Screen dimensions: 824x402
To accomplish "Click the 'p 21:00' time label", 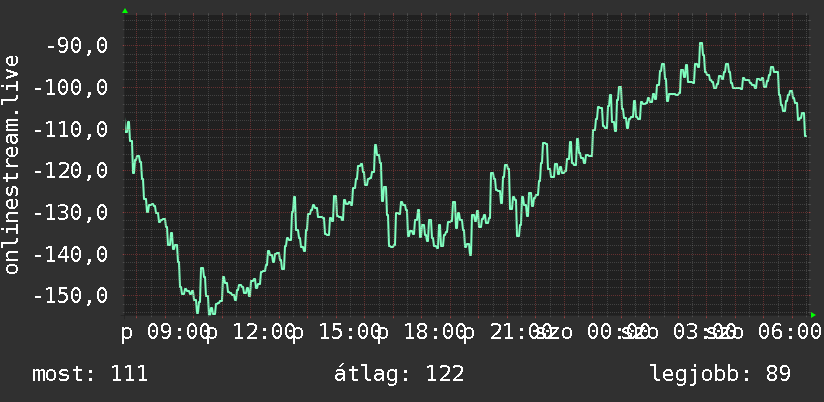I will (507, 332).
